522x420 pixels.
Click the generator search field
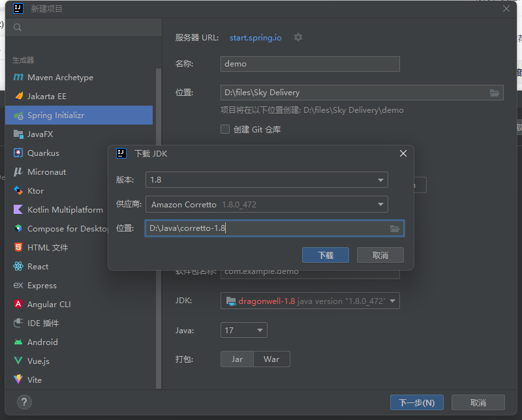coord(84,27)
